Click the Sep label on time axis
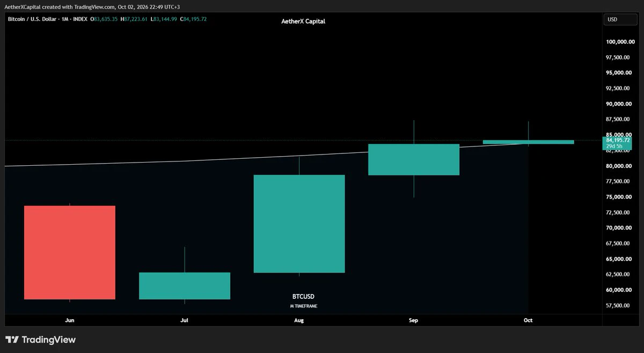The image size is (644, 353). 414,320
